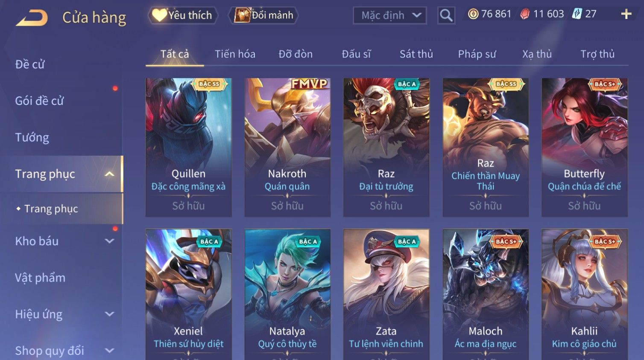Click the blue voucher currency icon
This screenshot has height=360, width=644.
click(x=577, y=14)
